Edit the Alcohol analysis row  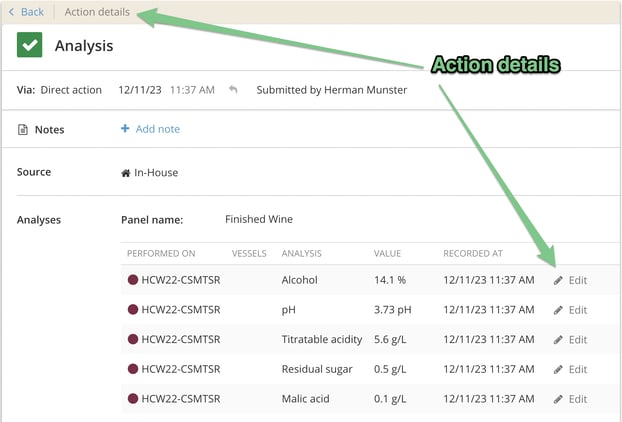[578, 280]
